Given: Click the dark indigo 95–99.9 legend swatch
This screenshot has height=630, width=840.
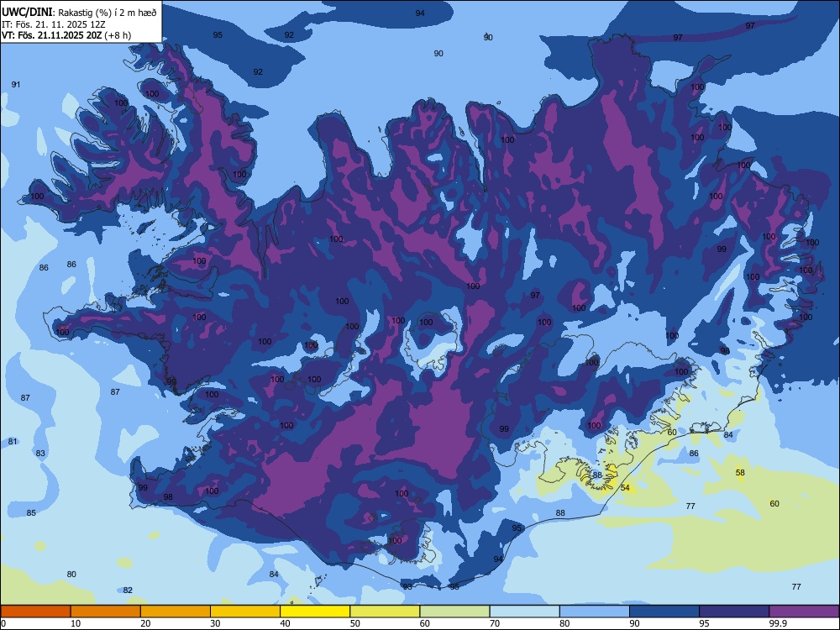Looking at the screenshot, I should coord(734,612).
